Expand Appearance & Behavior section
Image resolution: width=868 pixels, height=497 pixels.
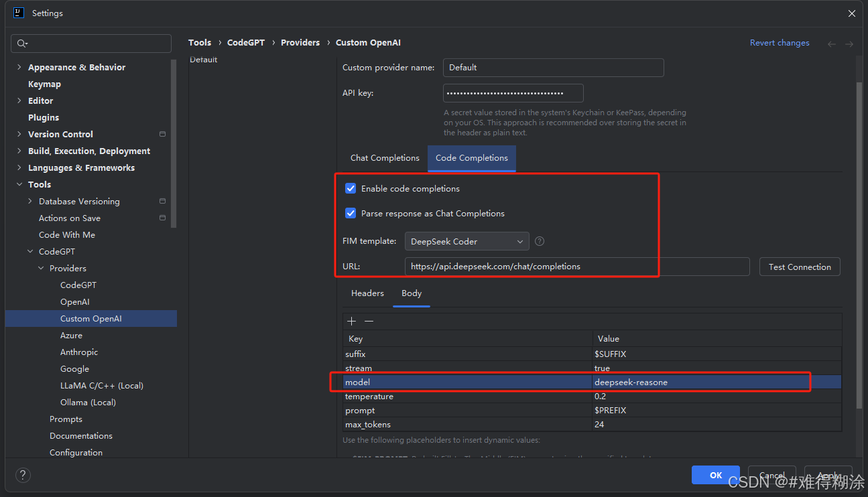tap(19, 67)
